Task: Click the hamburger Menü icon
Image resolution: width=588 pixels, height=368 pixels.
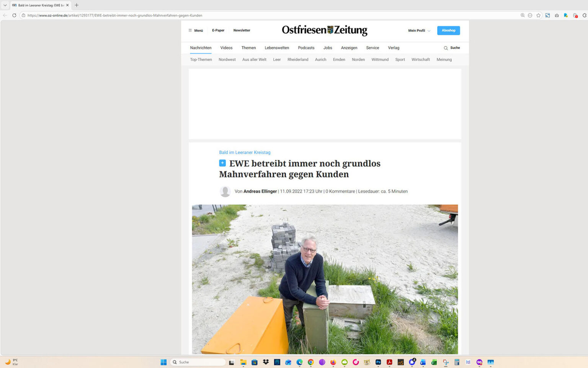Action: pyautogui.click(x=190, y=30)
